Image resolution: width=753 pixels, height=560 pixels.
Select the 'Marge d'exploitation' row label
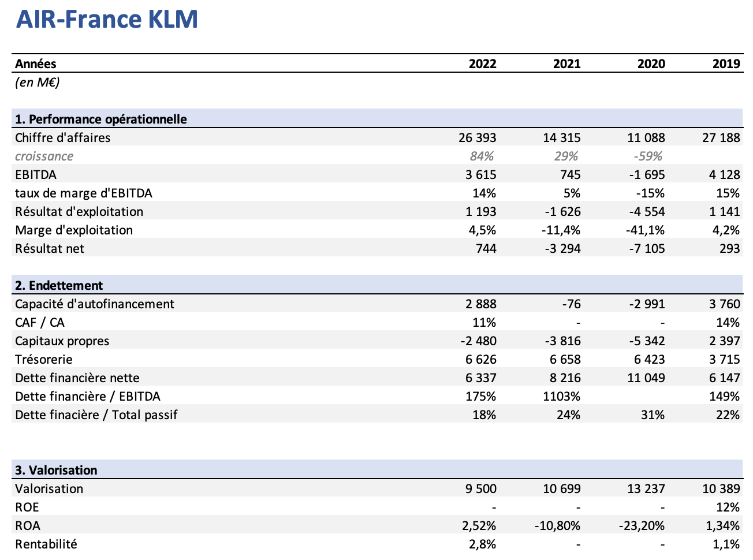point(74,230)
